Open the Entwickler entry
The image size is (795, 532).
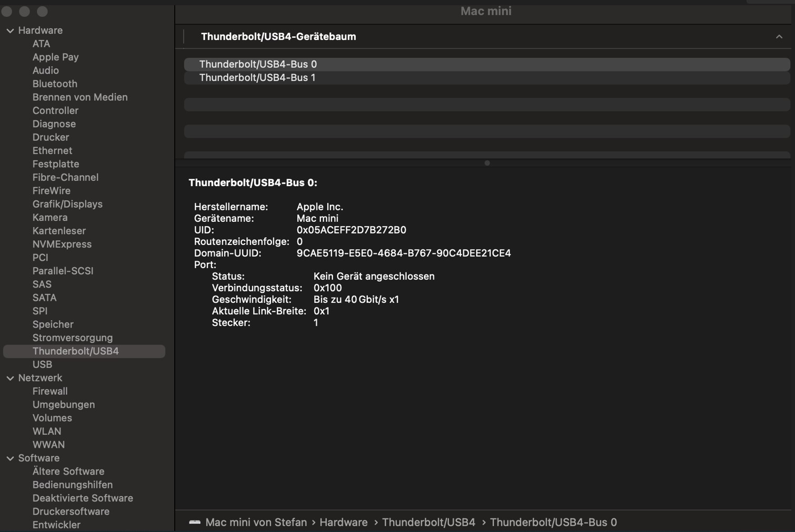pyautogui.click(x=56, y=525)
